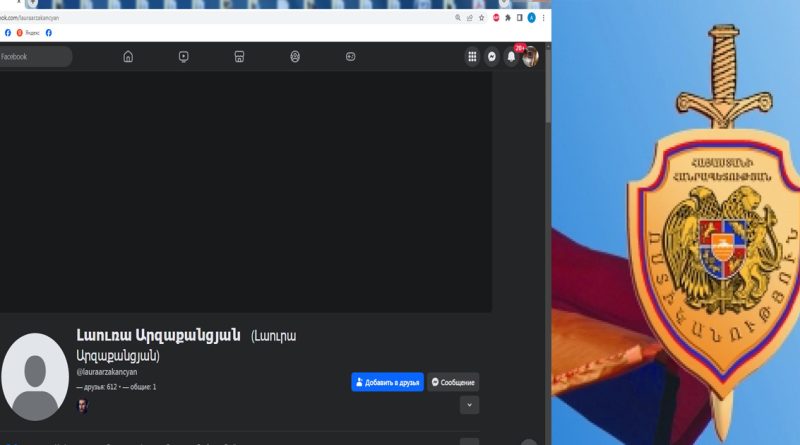
Task: Open the Chrome three-dot menu
Action: pos(544,18)
